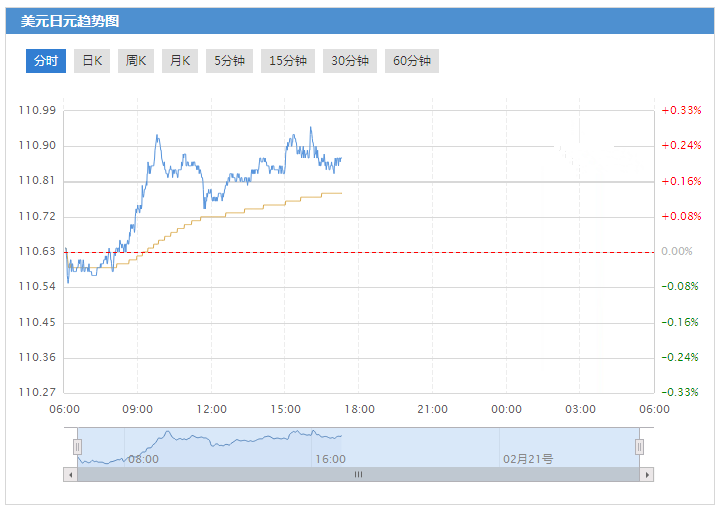Click the scrollbar right arrow

click(647, 474)
